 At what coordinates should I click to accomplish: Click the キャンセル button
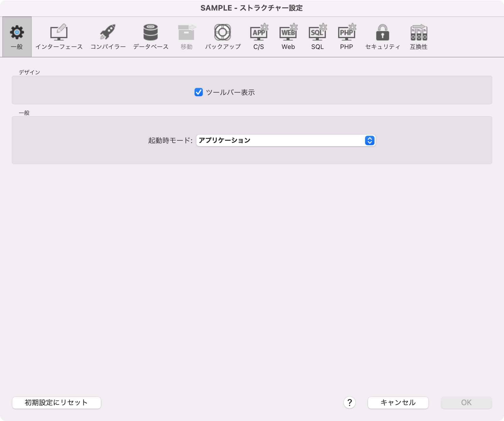[398, 403]
